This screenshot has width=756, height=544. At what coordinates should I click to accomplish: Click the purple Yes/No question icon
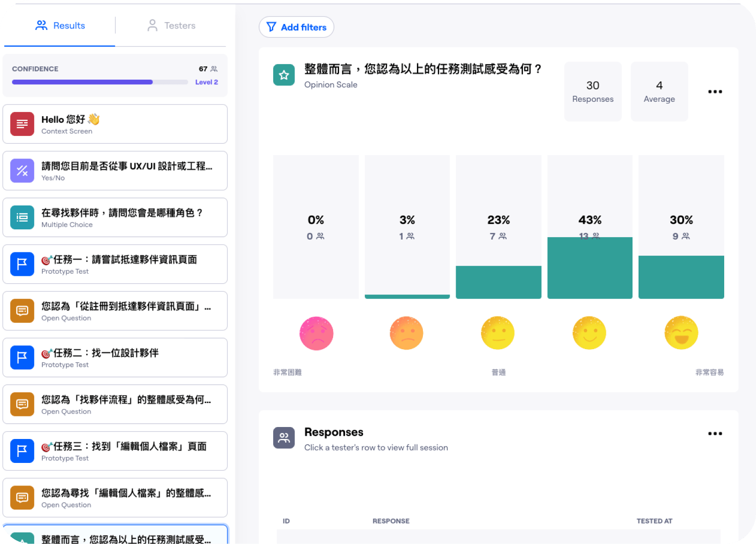click(22, 171)
